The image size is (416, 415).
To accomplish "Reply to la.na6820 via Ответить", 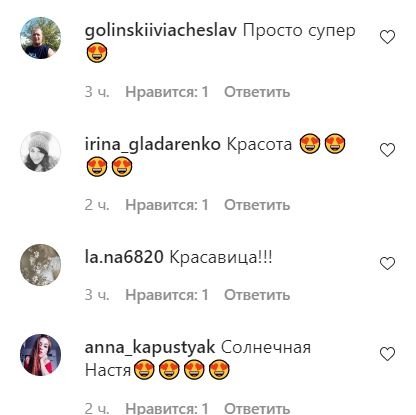I will pyautogui.click(x=257, y=295).
